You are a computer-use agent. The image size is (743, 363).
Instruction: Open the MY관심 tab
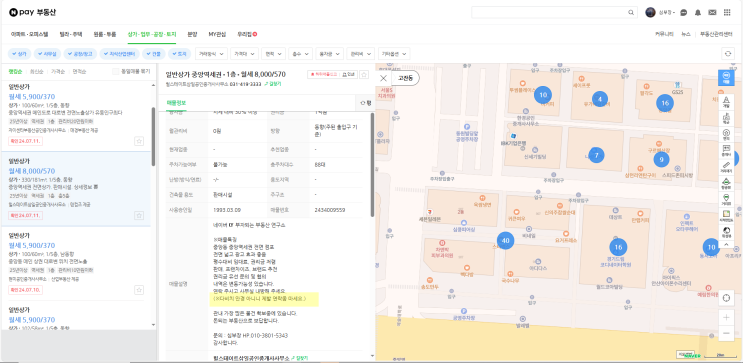tap(217, 34)
